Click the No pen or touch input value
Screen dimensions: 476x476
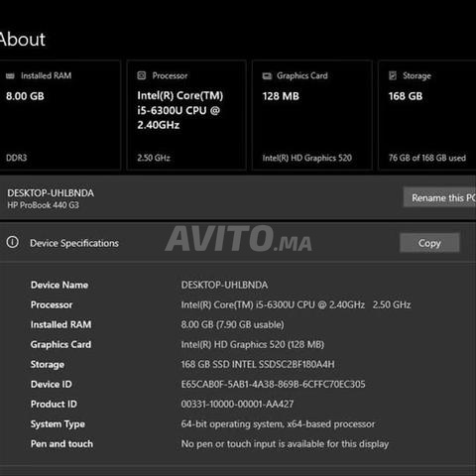285,444
